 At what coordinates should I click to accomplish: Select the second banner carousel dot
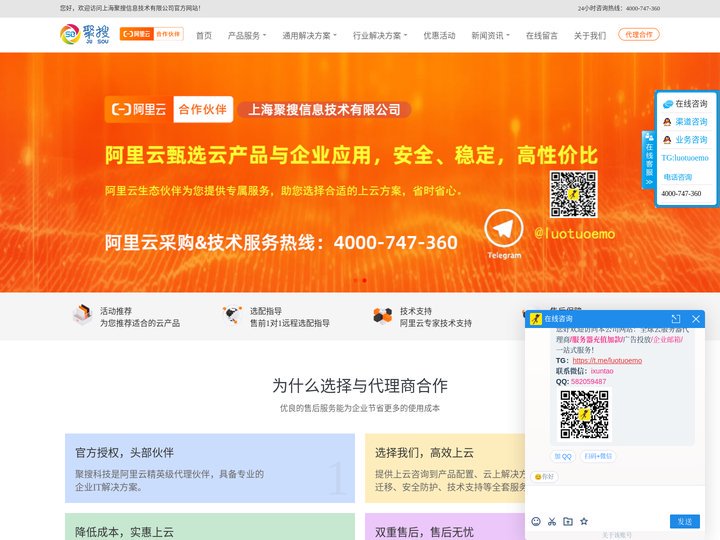pyautogui.click(x=365, y=280)
